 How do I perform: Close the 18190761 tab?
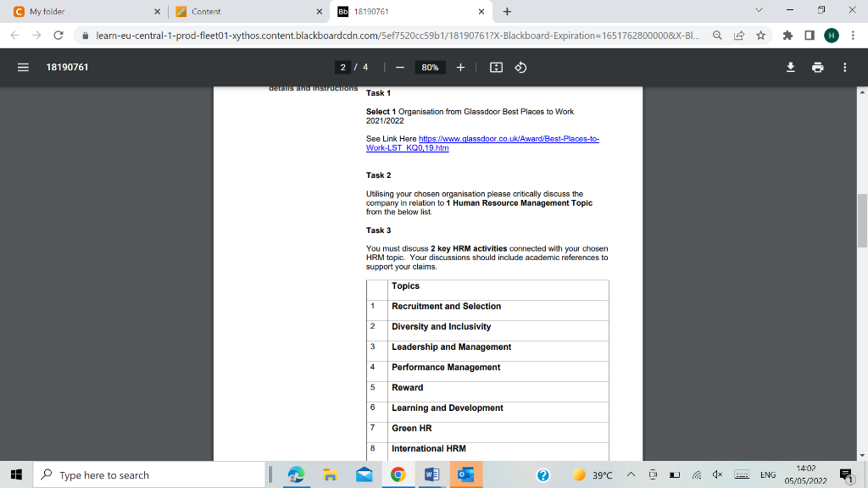481,11
